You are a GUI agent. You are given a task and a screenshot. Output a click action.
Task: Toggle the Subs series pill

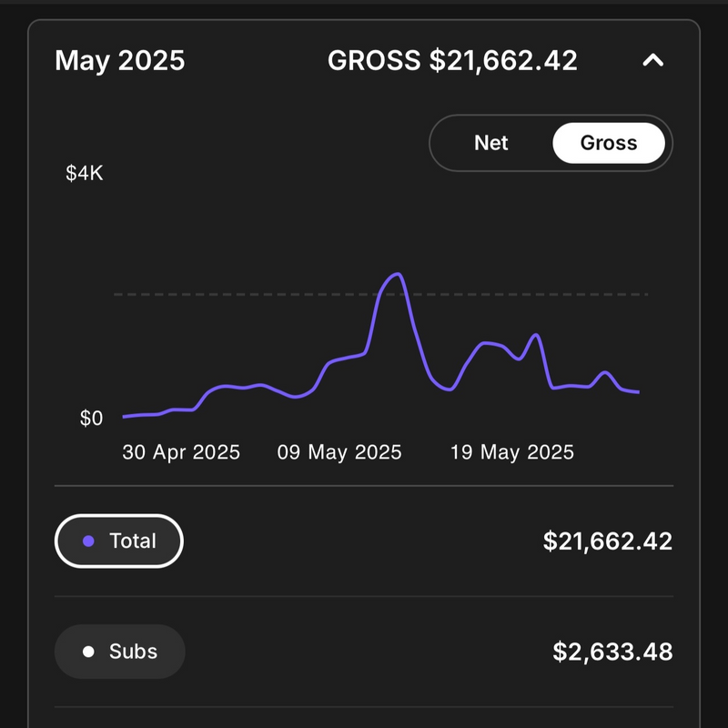pos(119,652)
